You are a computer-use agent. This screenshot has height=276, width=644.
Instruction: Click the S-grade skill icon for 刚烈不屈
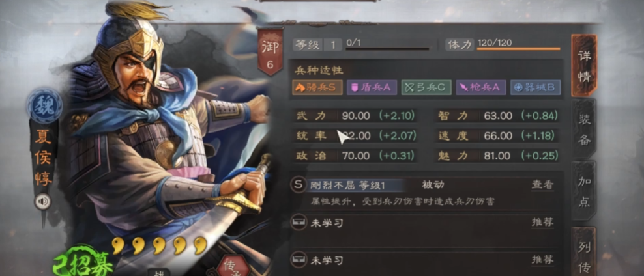pos(298,185)
